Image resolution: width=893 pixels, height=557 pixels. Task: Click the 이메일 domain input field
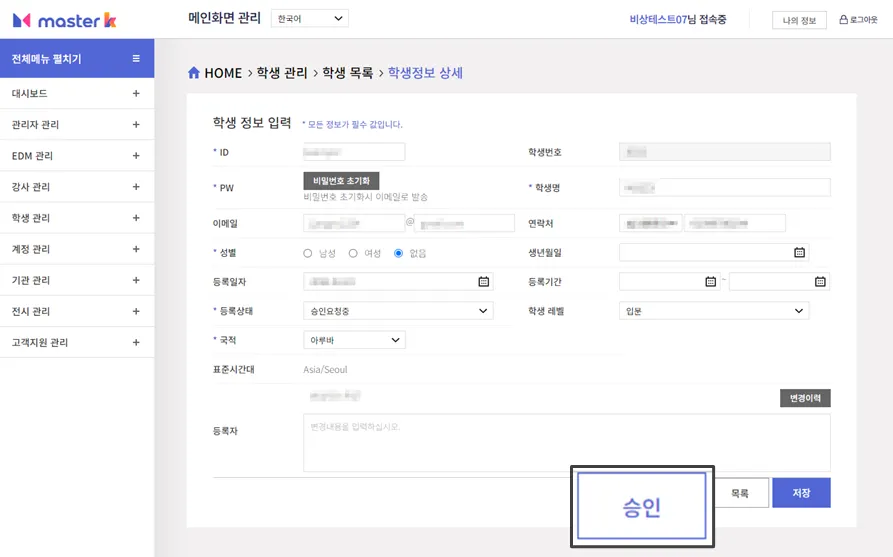464,223
